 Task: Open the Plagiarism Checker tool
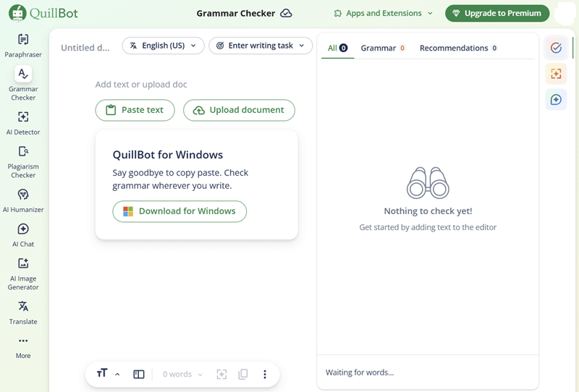click(x=23, y=163)
